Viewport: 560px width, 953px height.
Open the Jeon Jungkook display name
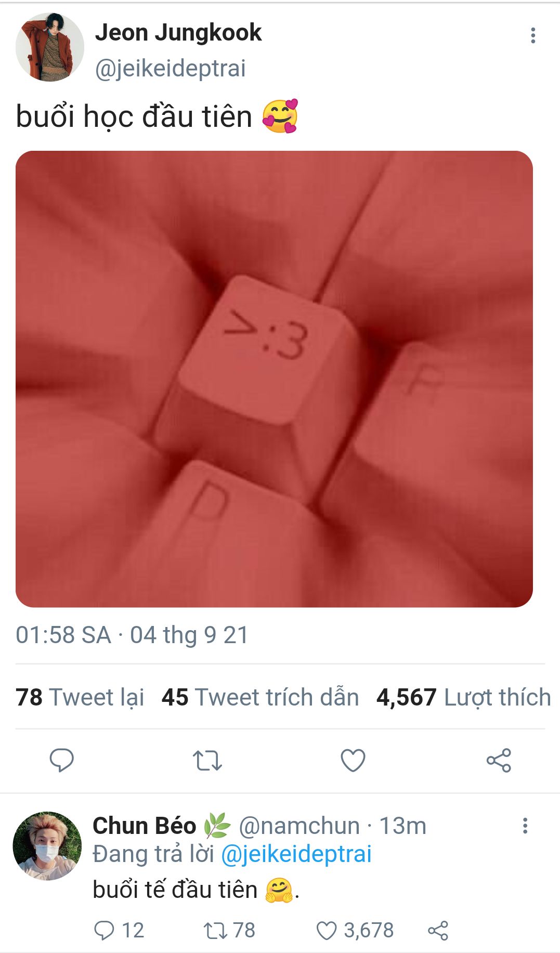pos(178,32)
